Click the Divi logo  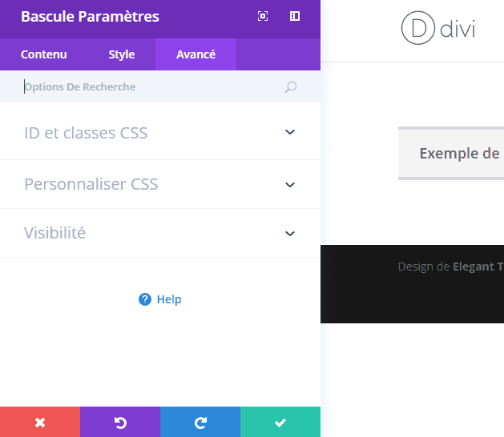(437, 30)
